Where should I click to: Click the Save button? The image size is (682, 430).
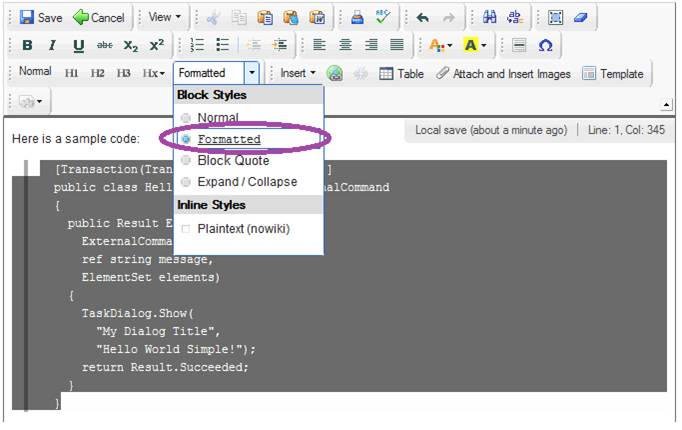(x=41, y=18)
